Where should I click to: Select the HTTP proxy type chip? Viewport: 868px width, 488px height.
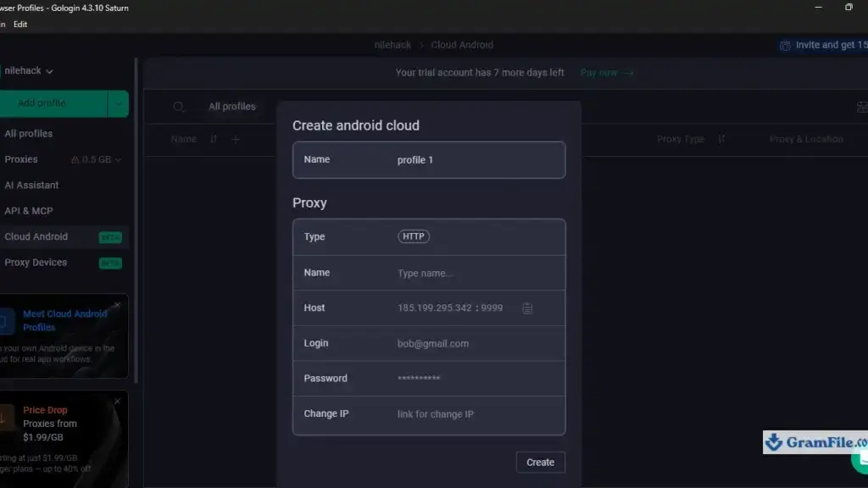pos(413,236)
